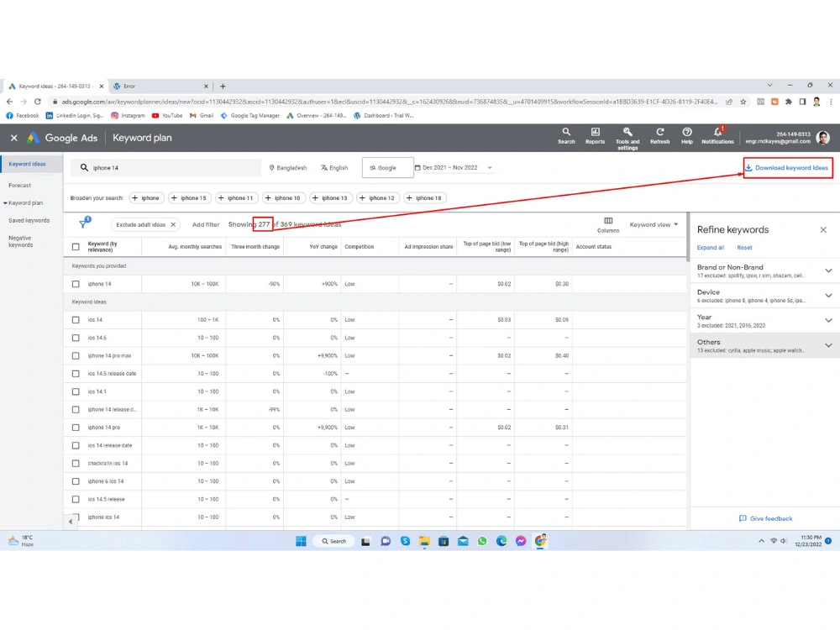Tick the select-all checkbox in table header
This screenshot has width=840, height=630.
[x=76, y=247]
